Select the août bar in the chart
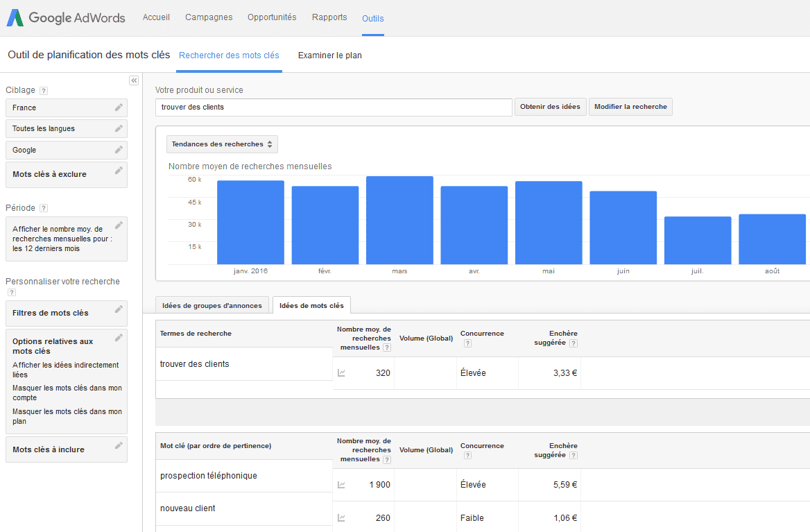The image size is (810, 532). [x=773, y=239]
